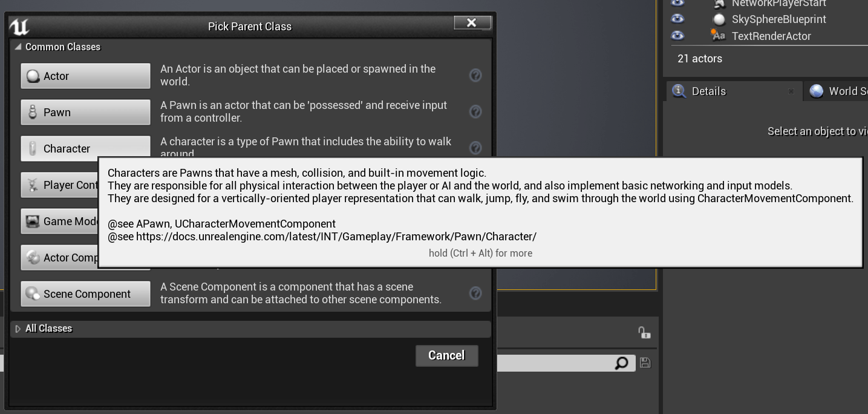
Task: Expand the All Classes section
Action: pos(18,329)
